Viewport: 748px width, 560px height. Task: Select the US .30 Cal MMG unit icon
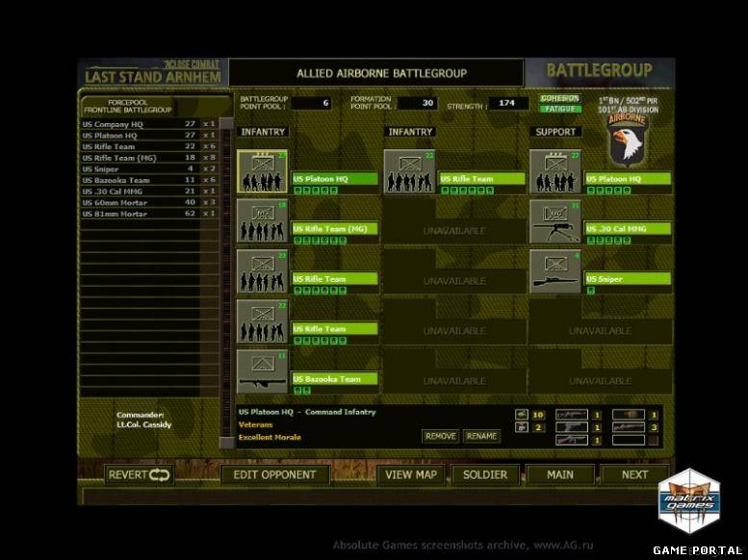pyautogui.click(x=555, y=221)
